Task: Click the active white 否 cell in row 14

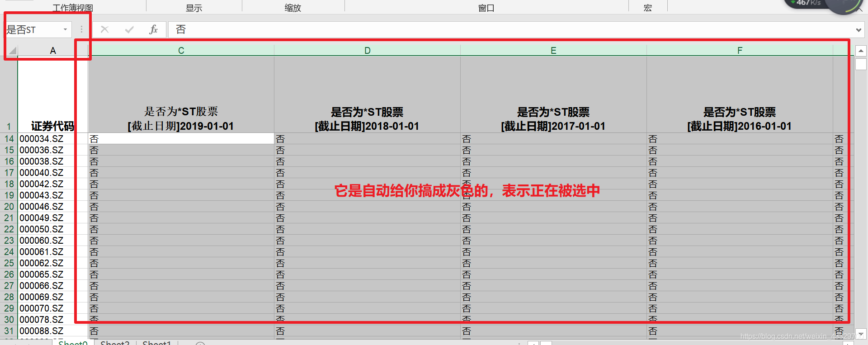Action: pyautogui.click(x=181, y=138)
